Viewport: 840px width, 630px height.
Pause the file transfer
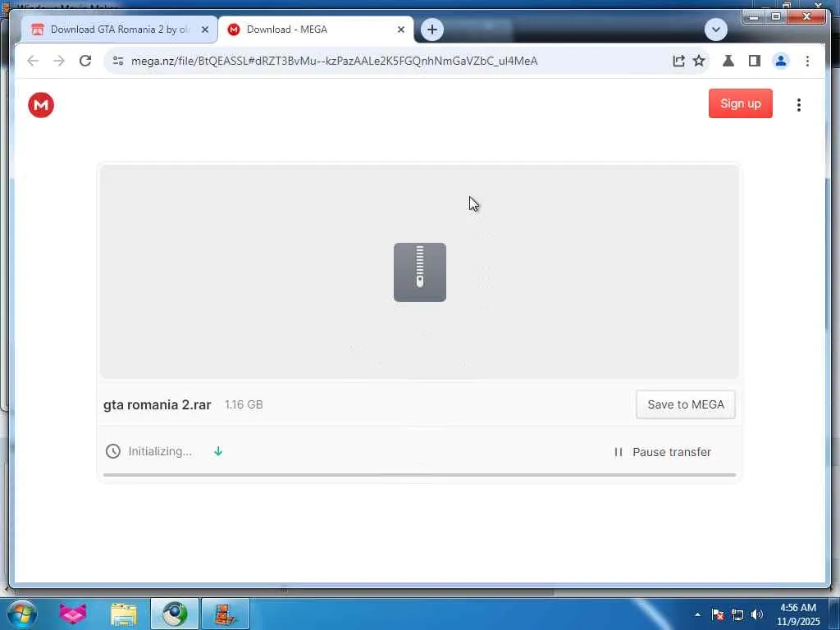click(663, 452)
